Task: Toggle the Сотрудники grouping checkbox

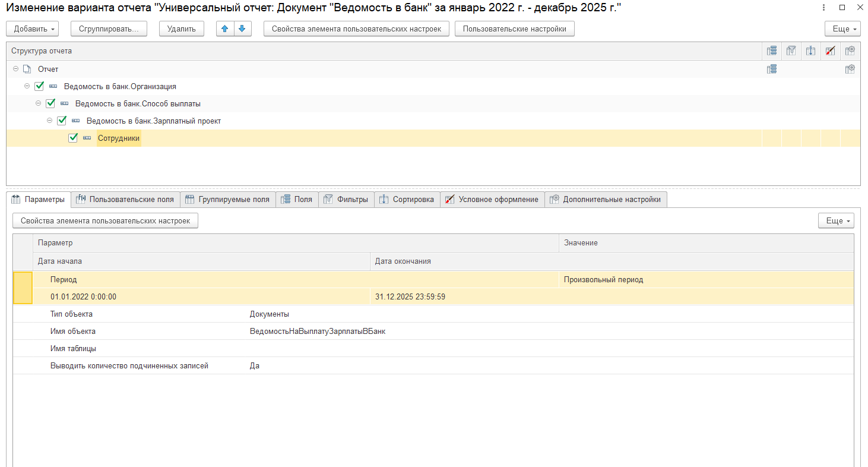Action: click(x=73, y=138)
